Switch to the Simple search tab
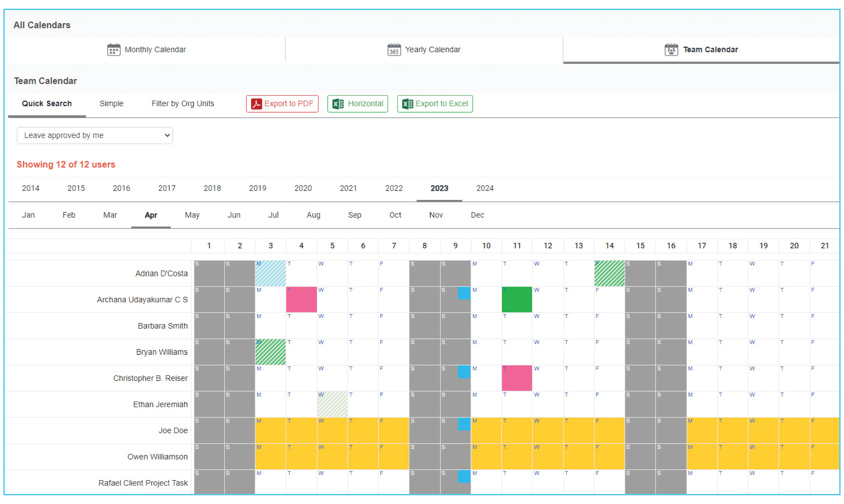 tap(111, 104)
